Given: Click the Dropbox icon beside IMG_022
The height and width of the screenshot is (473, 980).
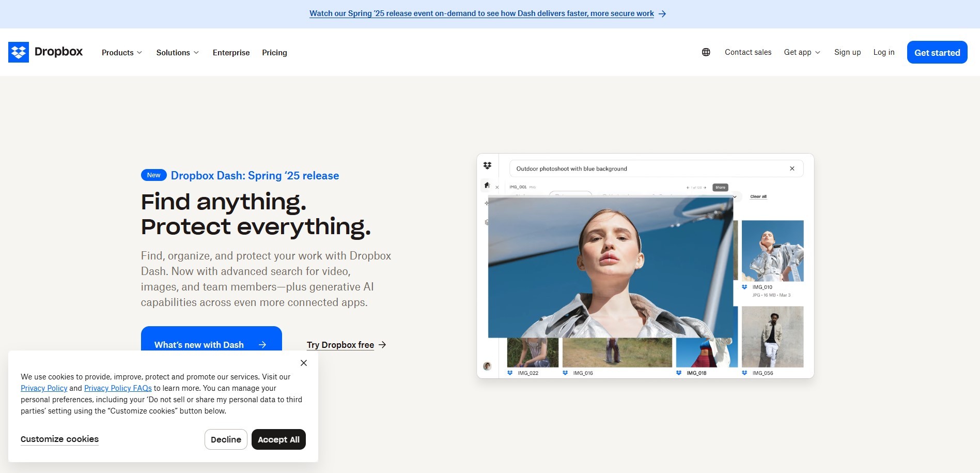Looking at the screenshot, I should pos(510,373).
